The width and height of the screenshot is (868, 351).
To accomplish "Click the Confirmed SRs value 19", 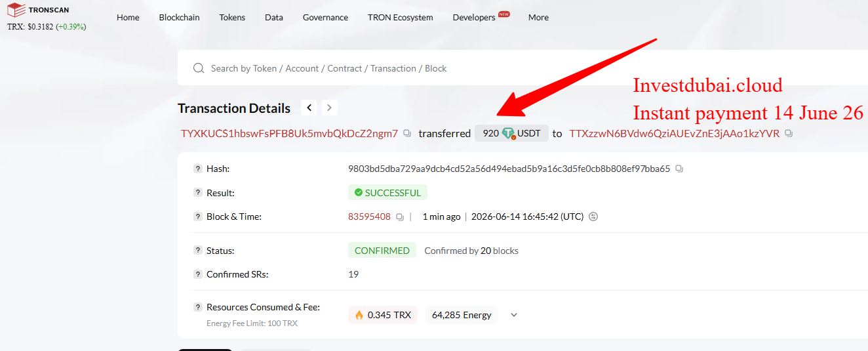I will (353, 274).
